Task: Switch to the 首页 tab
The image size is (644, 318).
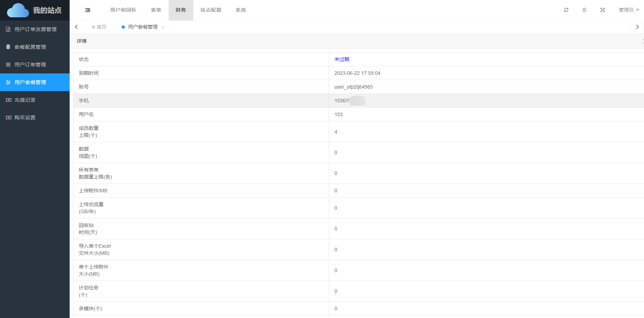Action: 101,27
